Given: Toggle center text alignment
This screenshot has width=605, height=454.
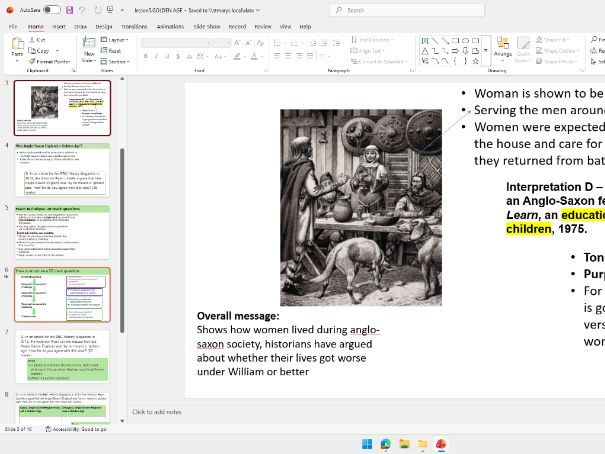Looking at the screenshot, I should pos(288,56).
